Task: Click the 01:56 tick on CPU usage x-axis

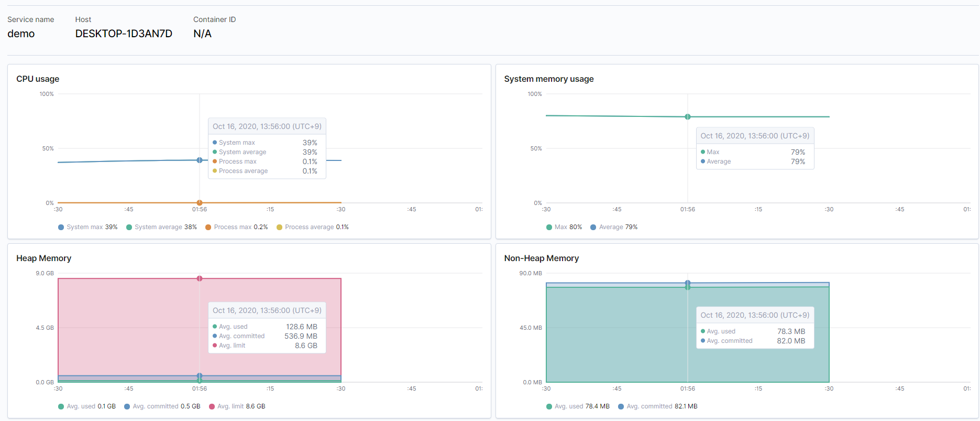Action: pyautogui.click(x=200, y=209)
